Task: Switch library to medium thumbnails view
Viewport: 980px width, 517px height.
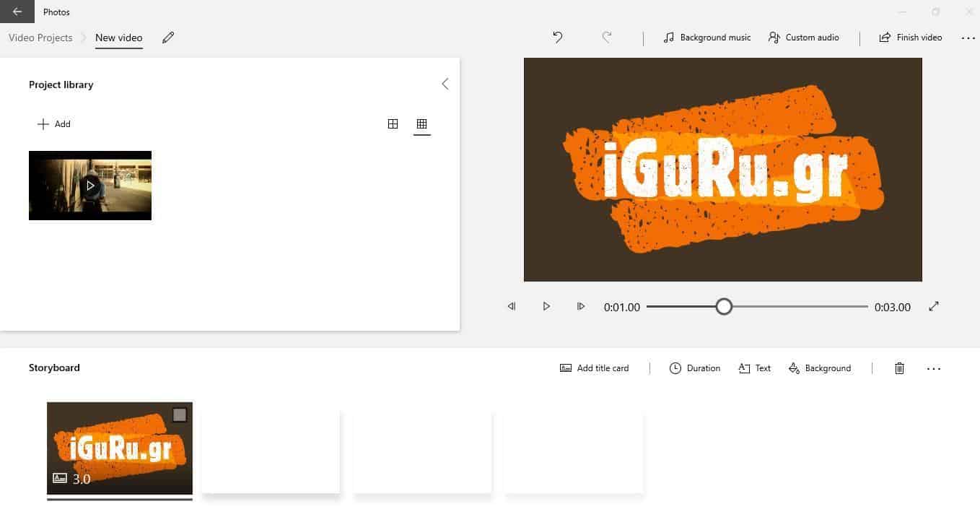Action: pyautogui.click(x=393, y=124)
